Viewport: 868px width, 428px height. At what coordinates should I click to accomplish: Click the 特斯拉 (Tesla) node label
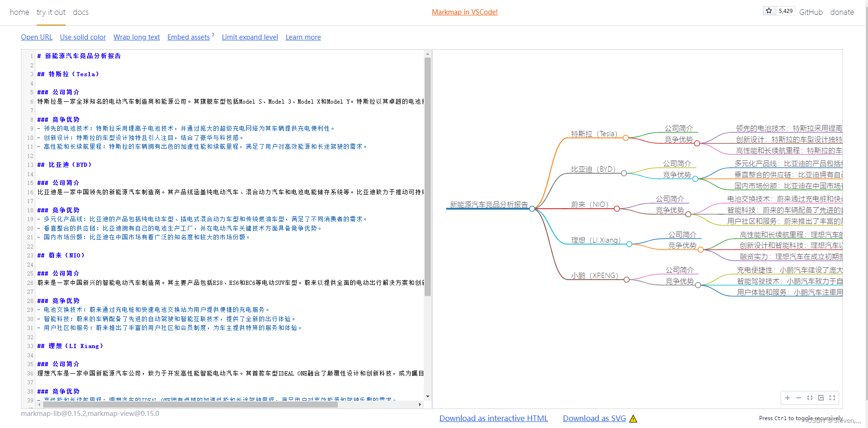pyautogui.click(x=594, y=134)
